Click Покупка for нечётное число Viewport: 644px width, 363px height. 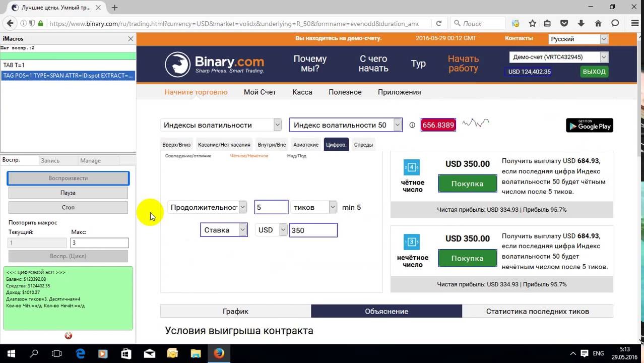pos(467,258)
